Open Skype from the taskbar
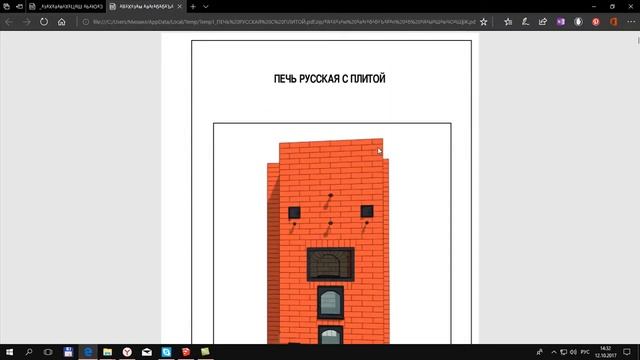The image size is (640, 360). 166,352
